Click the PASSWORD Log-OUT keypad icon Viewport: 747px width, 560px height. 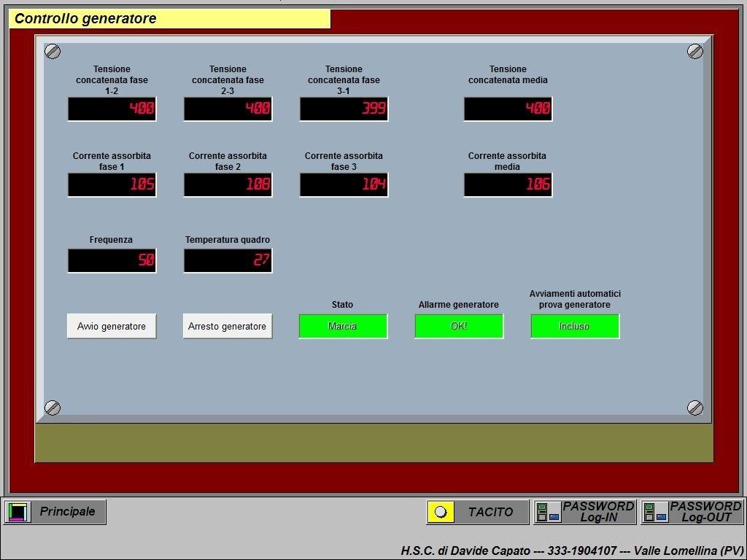[x=655, y=512]
